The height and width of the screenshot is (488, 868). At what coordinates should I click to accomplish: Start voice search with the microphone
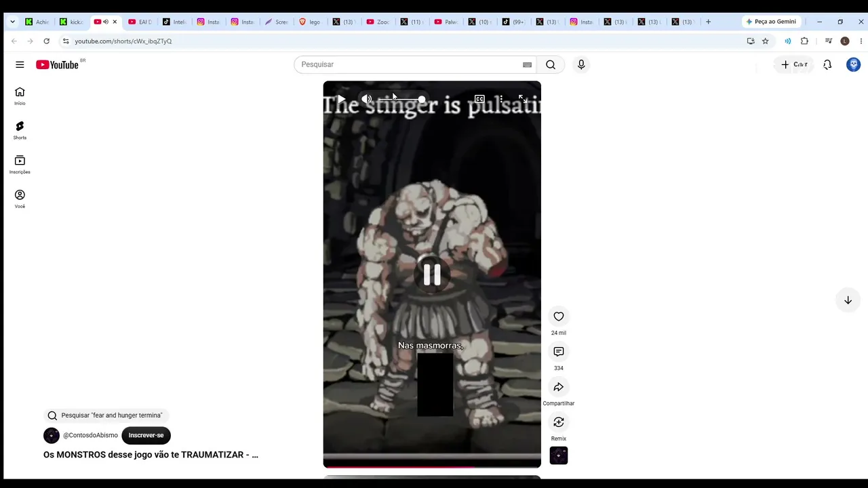coord(581,64)
